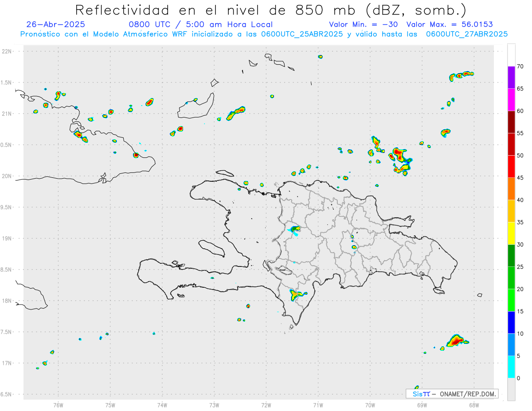The image size is (532, 411).
Task: Select the 'Valor Min. = -30' readout
Action: 364,24
